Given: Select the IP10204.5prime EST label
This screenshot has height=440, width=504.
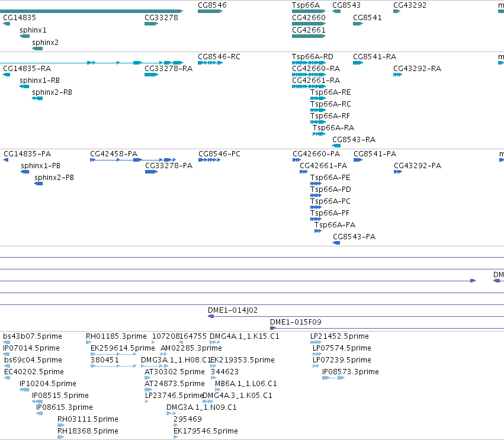Looking at the screenshot, I should point(48,384).
